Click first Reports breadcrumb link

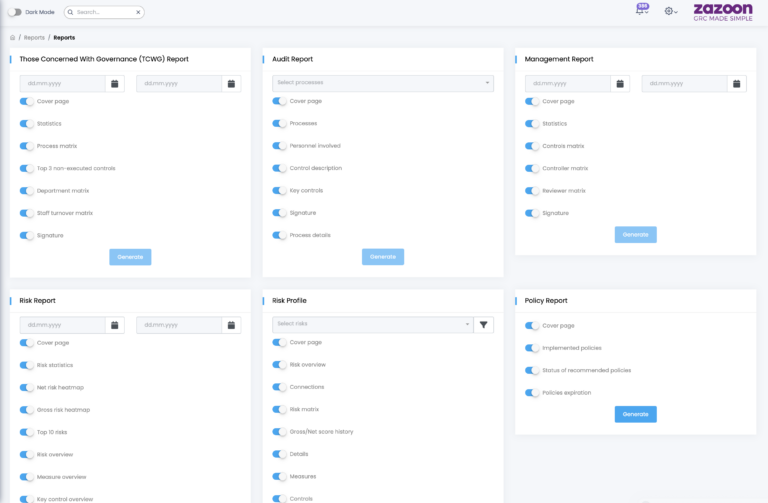[x=34, y=37]
